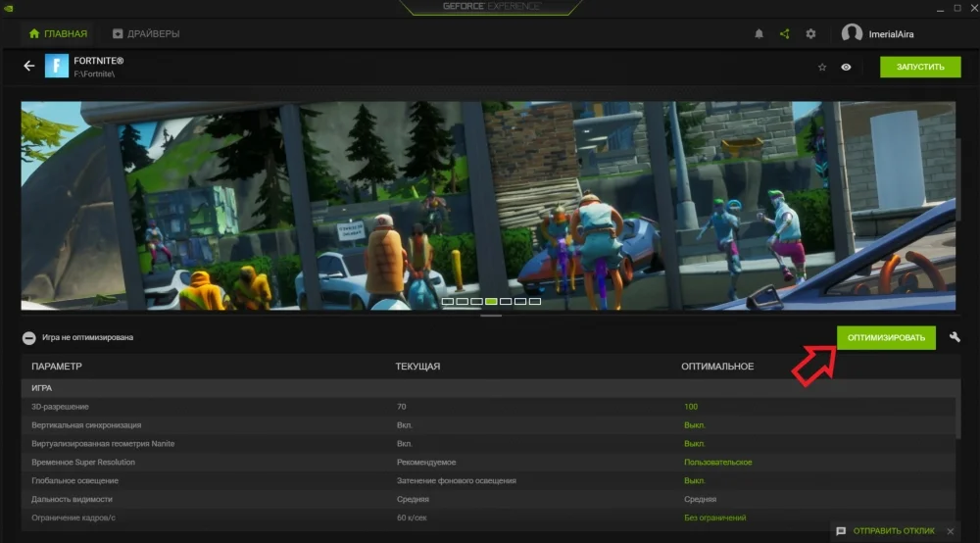
Task: Click the Игра не оптимизирована status text
Action: (x=87, y=337)
